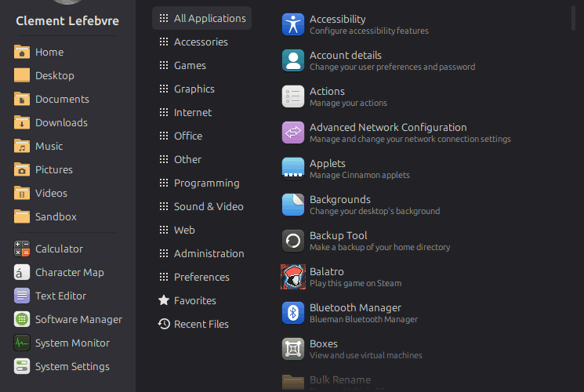Launch the Boxes virtual machines icon
Image resolution: width=584 pixels, height=392 pixels.
coord(292,349)
